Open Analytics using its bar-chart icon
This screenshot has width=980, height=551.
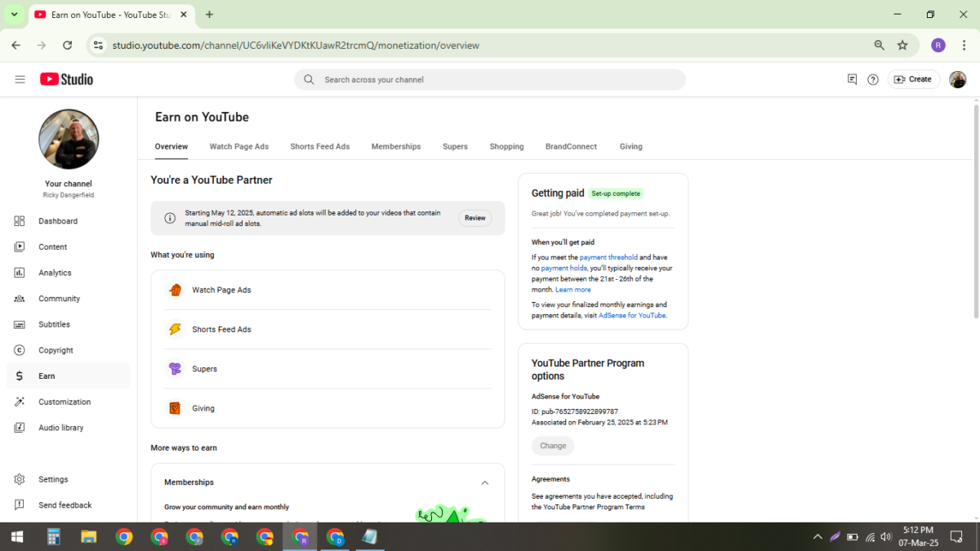(20, 273)
